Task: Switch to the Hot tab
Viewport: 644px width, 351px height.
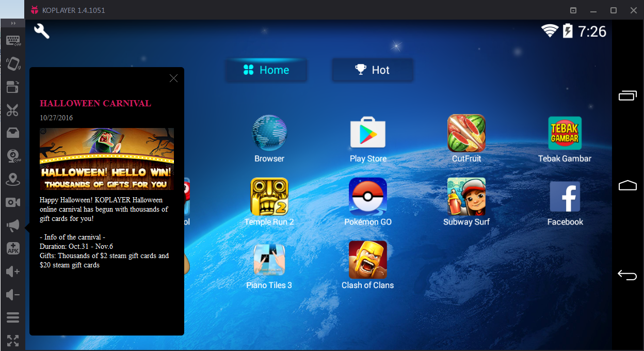Action: [x=373, y=70]
